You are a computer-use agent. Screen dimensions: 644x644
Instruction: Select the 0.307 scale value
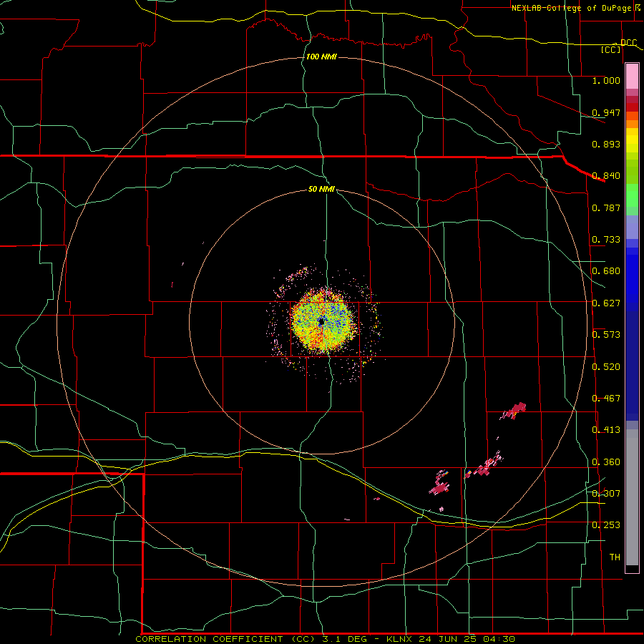point(606,494)
